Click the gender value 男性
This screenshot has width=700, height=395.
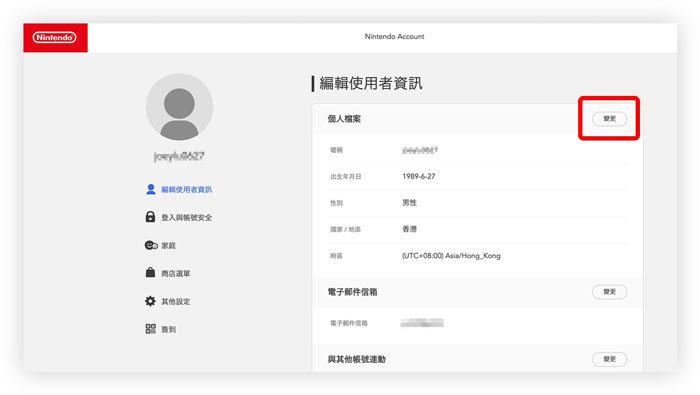click(409, 203)
